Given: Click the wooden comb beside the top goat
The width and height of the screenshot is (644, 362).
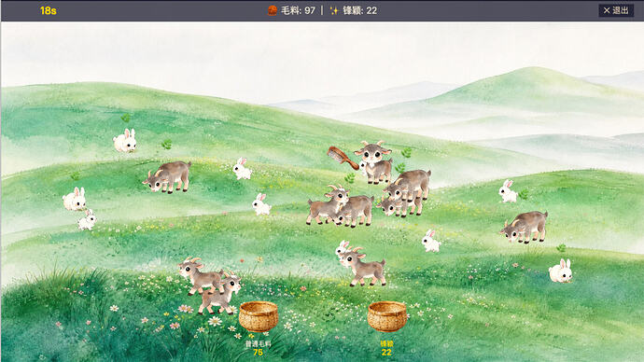Looking at the screenshot, I should click(x=343, y=158).
